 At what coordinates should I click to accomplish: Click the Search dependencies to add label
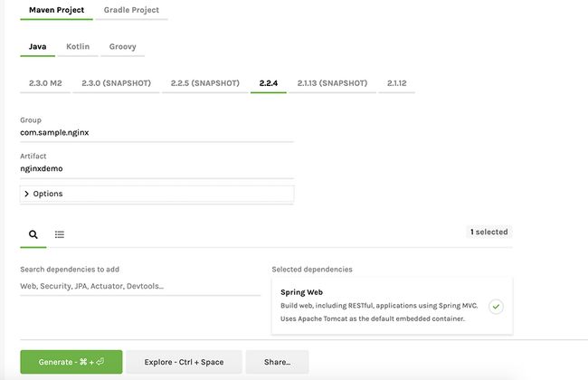(70, 270)
